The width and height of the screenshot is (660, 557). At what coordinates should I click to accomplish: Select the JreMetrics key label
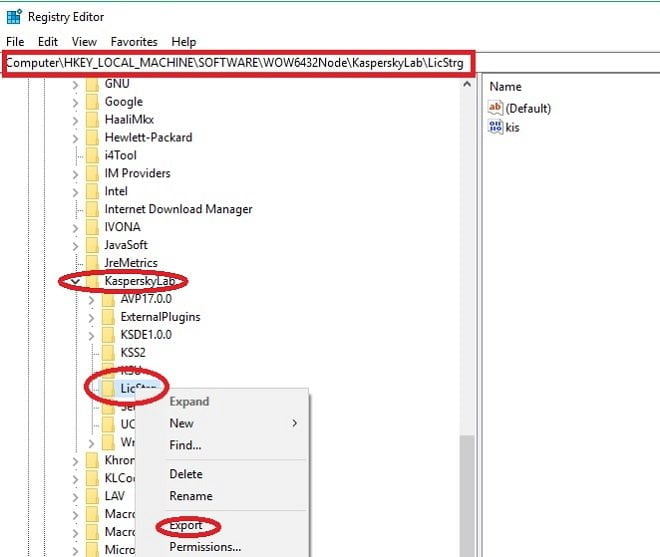pyautogui.click(x=131, y=263)
